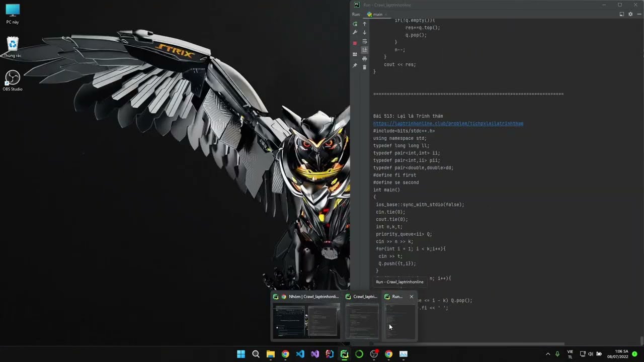Viewport: 644px width, 362px height.
Task: Open Windows Start menu
Action: tap(241, 354)
